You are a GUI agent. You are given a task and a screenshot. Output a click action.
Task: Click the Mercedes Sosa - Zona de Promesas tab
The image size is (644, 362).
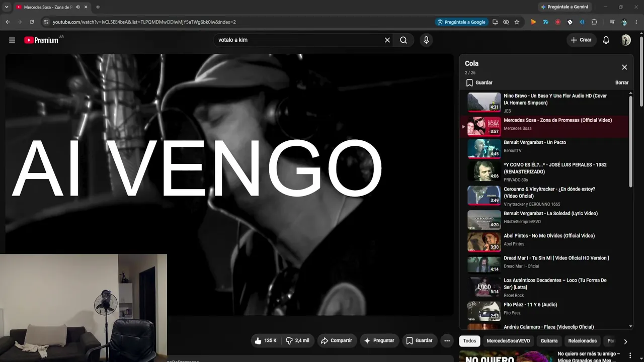[x=52, y=7]
